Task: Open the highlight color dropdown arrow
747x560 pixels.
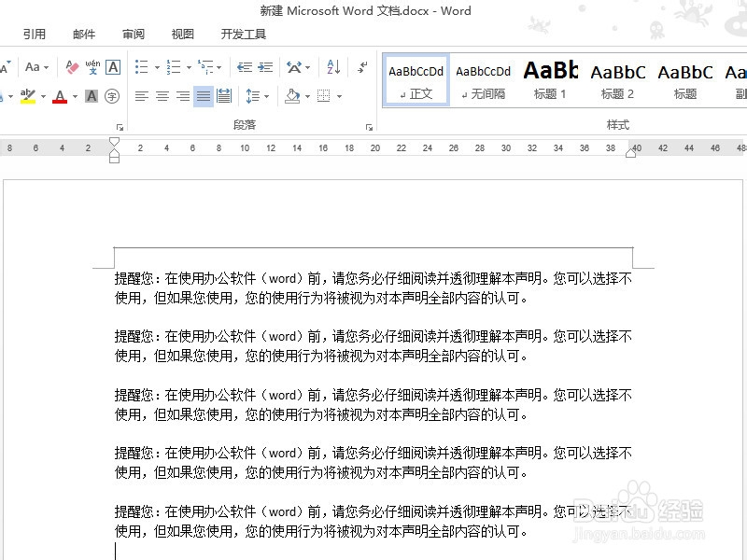Action: (x=43, y=97)
